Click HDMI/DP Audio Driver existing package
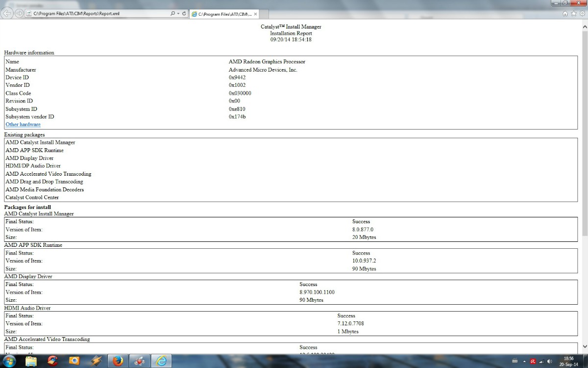588x368 pixels. click(33, 166)
